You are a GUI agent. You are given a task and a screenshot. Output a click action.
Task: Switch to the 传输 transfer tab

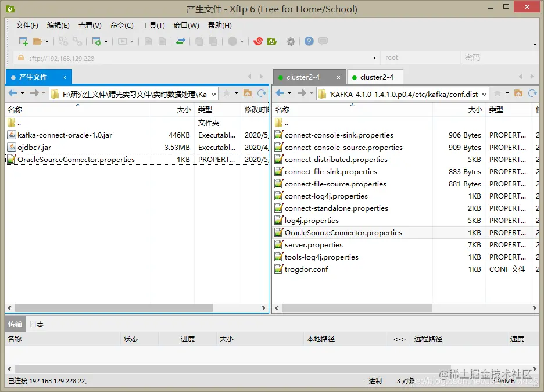click(x=15, y=323)
